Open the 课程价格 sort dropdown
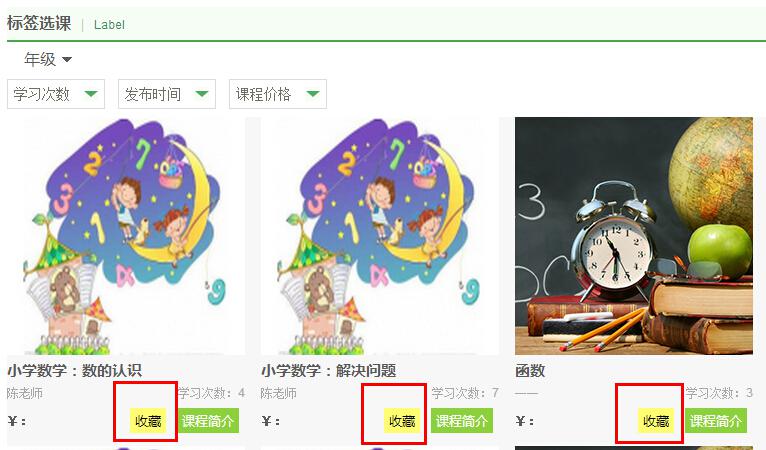This screenshot has width=766, height=450. pos(277,94)
